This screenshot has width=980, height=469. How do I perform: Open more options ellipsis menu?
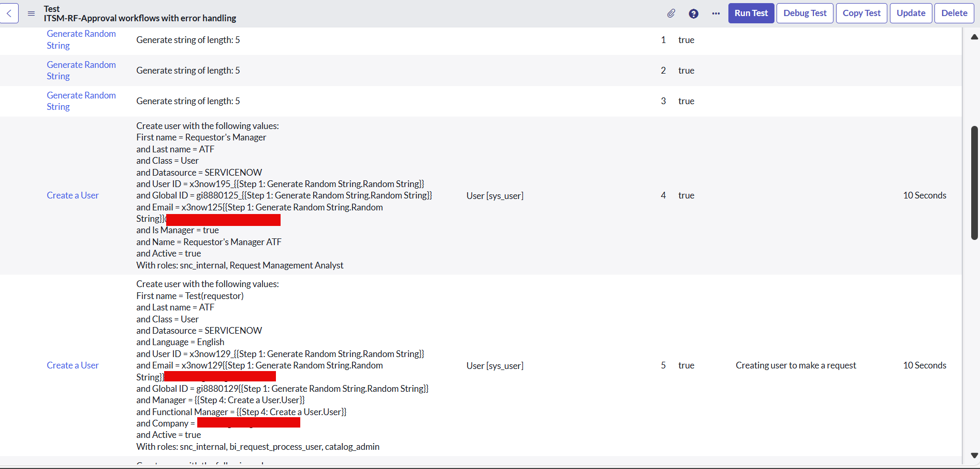[716, 13]
